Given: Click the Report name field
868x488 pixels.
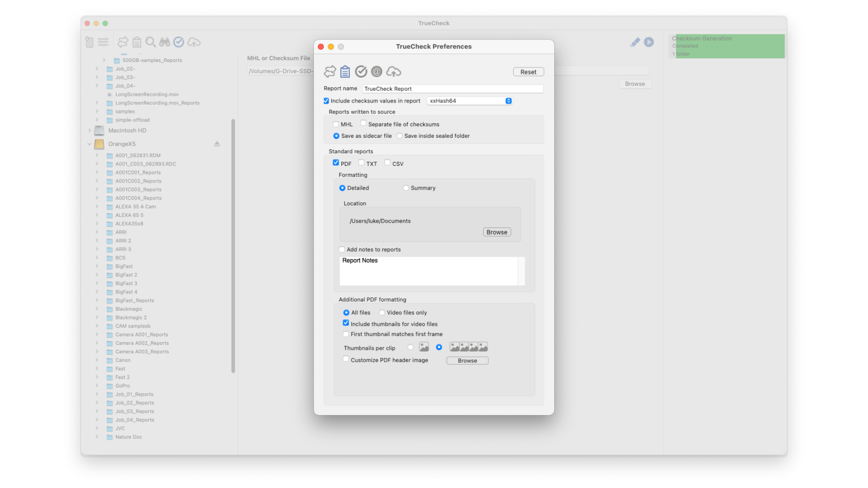Looking at the screenshot, I should [x=453, y=89].
